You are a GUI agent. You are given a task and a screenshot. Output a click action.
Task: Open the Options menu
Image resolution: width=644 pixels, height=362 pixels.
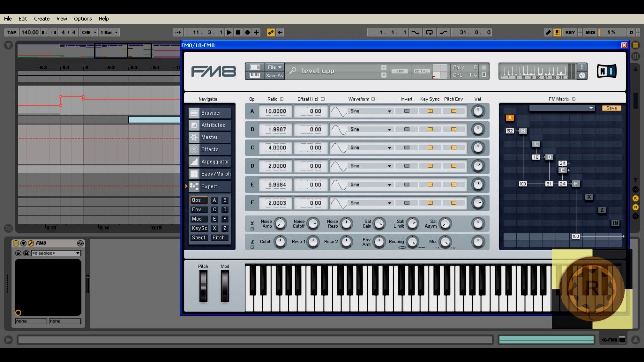(x=83, y=19)
